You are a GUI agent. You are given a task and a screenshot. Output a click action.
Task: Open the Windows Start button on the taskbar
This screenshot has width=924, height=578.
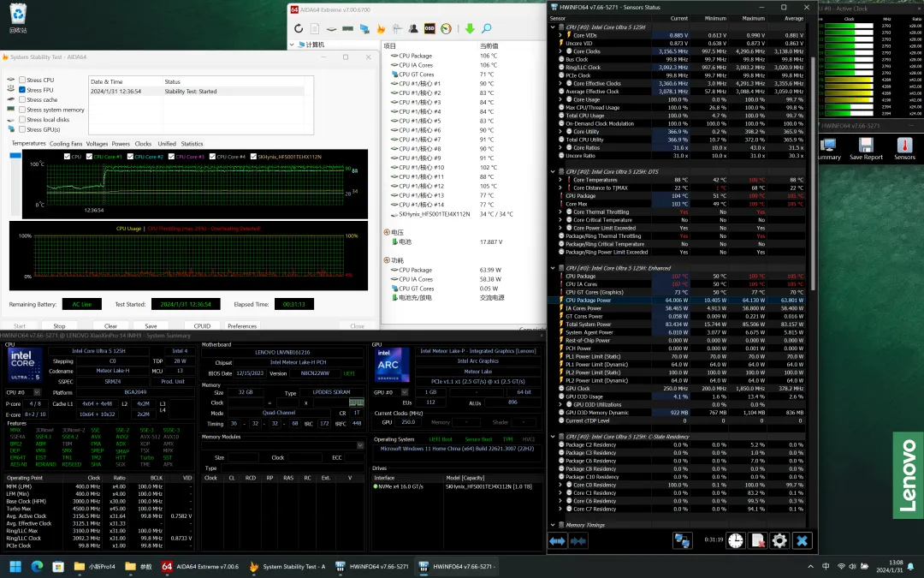pyautogui.click(x=15, y=566)
